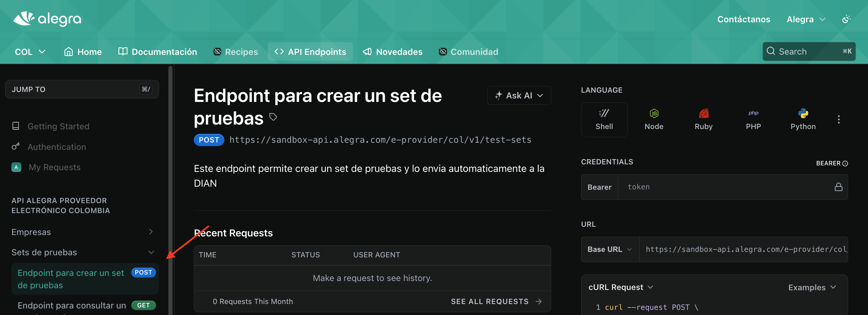Open My Requests in the sidebar
The image size is (868, 315).
pos(55,167)
